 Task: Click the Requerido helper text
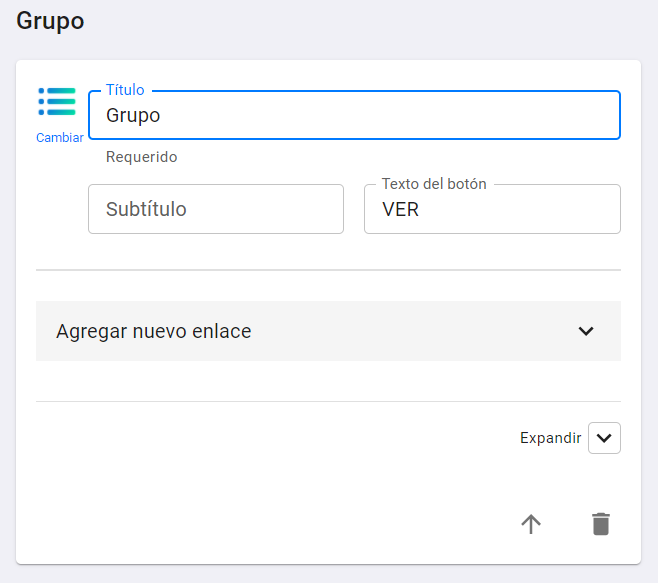click(141, 157)
